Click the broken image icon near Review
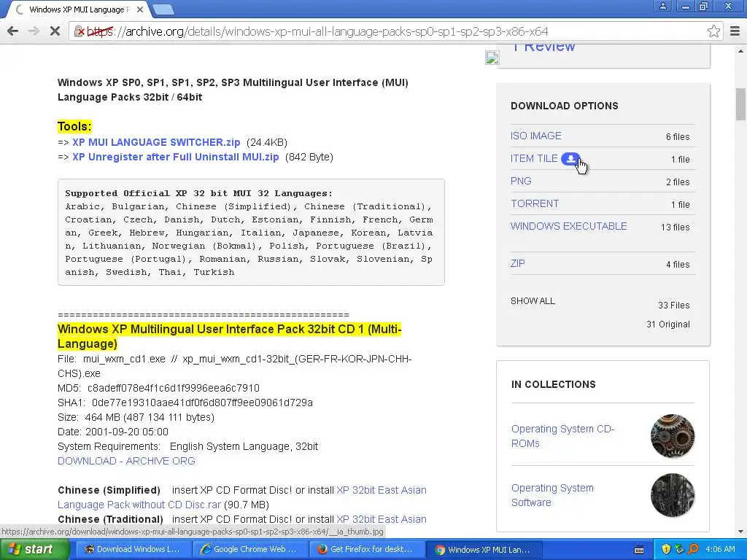The image size is (747, 560). coord(492,58)
